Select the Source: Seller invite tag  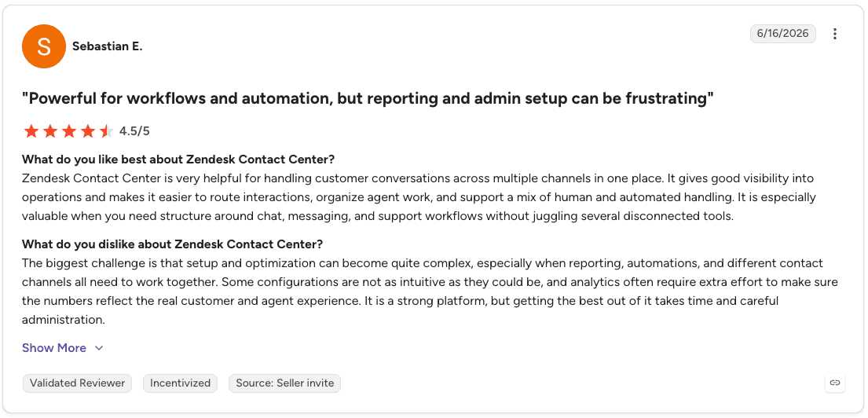pos(284,383)
